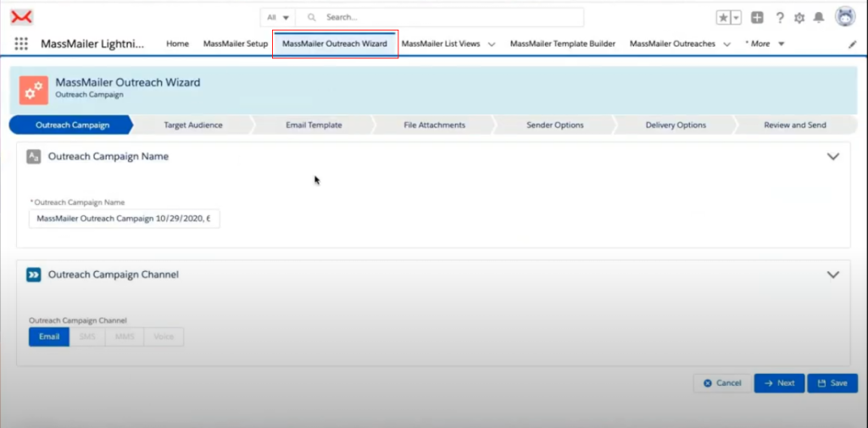The image size is (868, 428).
Task: Click the Outreach Campaign Name input field
Action: (125, 219)
